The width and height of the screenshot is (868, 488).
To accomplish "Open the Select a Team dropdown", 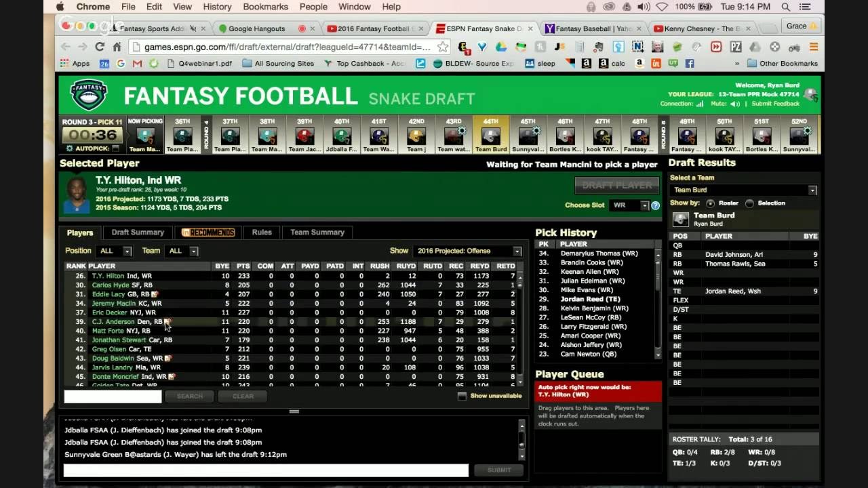I will pyautogui.click(x=744, y=190).
